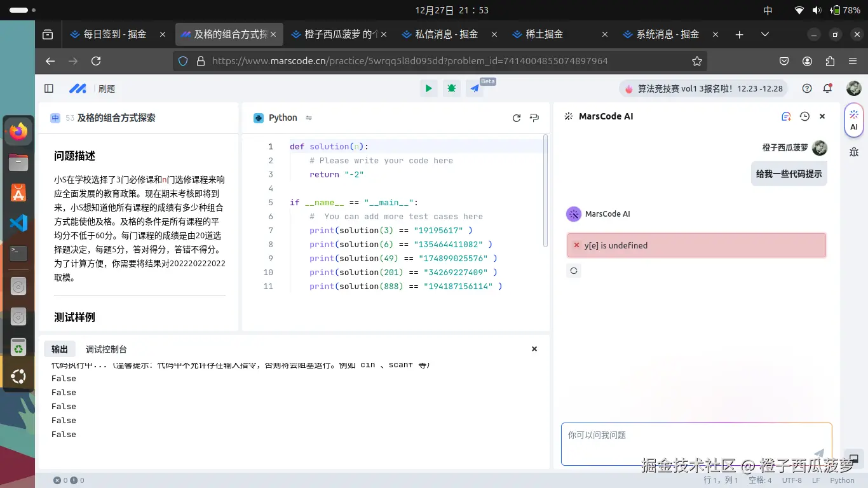Click the code formatting icon beside the refresh icon
The image size is (868, 488).
click(534, 118)
